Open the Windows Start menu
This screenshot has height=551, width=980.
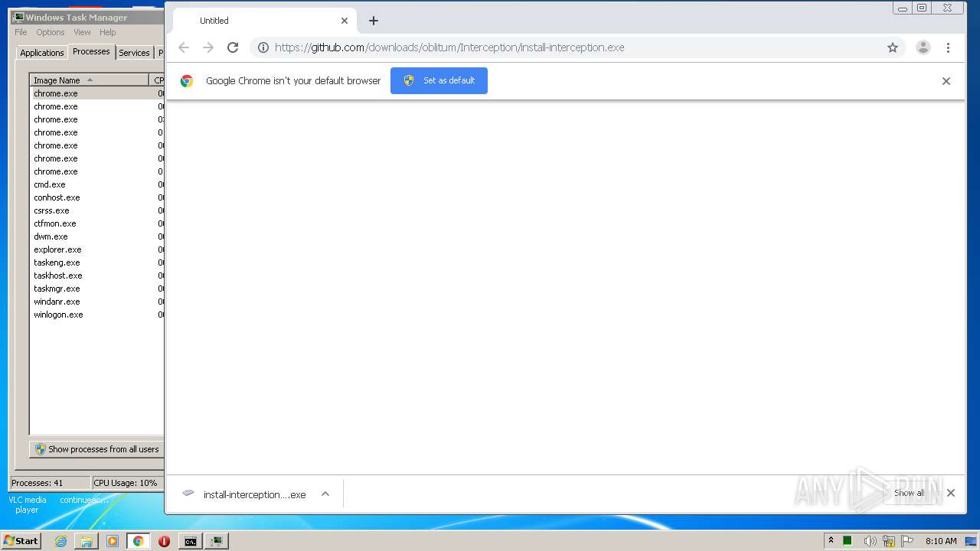click(21, 540)
